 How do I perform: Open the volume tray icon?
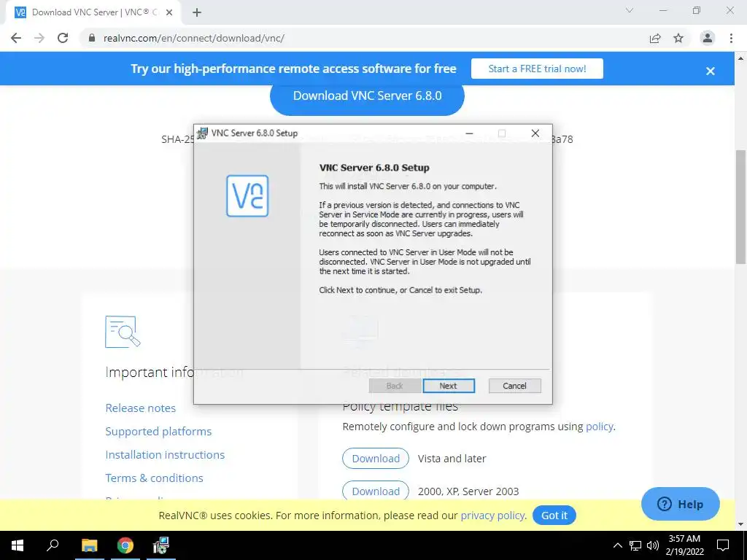click(x=653, y=545)
